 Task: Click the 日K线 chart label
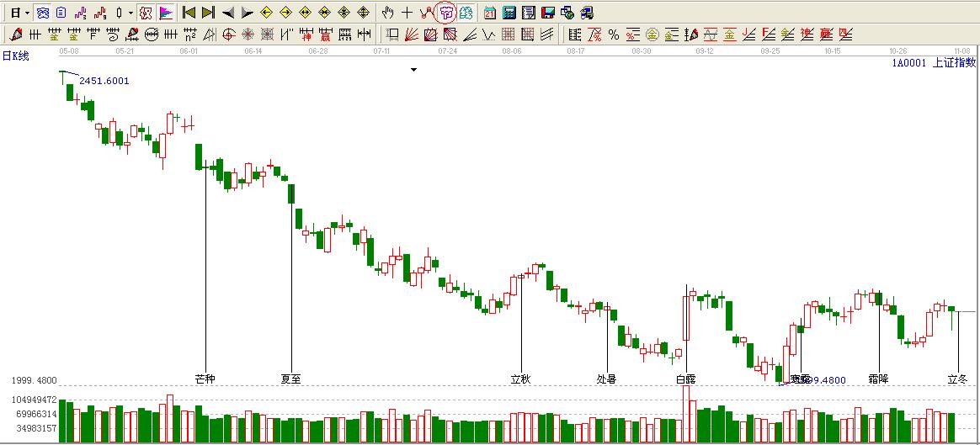pos(16,56)
